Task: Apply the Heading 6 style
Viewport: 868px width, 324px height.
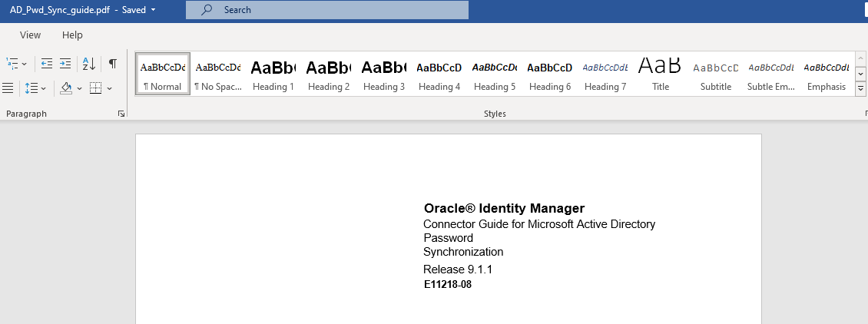Action: coord(550,74)
